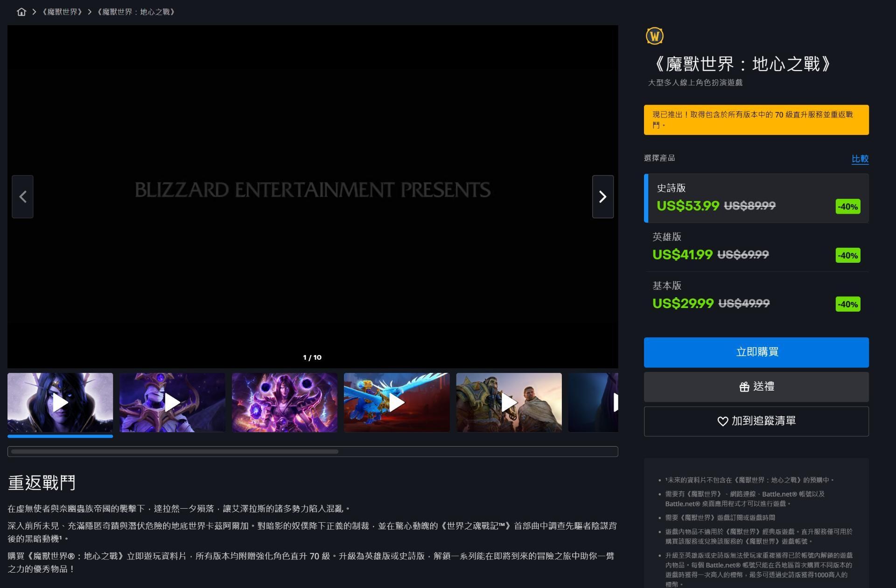This screenshot has height=588, width=896.
Task: Play the second thumbnail with armored figure
Action: coord(172,402)
